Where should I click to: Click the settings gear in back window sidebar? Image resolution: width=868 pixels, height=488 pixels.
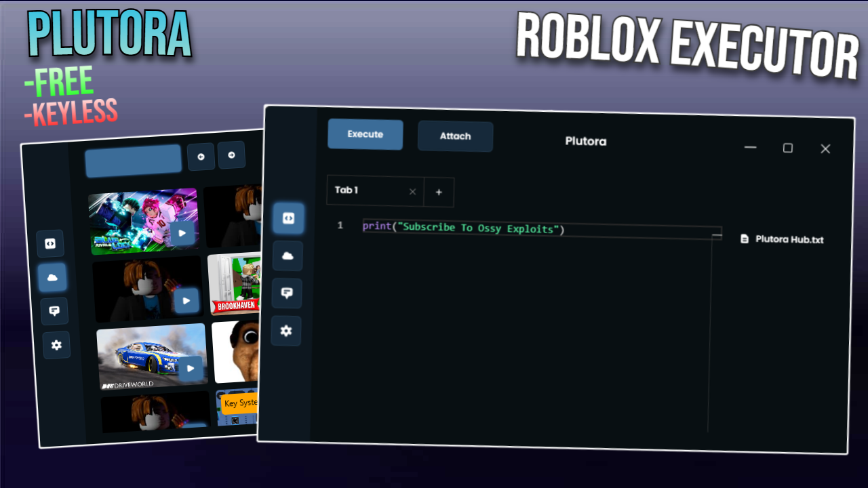point(56,345)
